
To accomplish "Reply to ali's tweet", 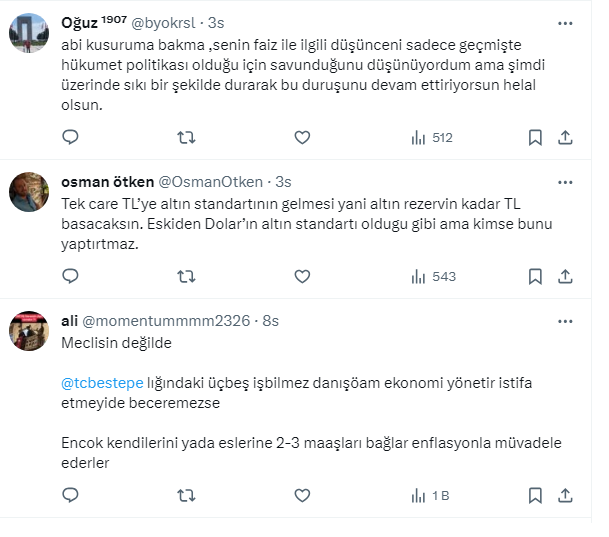I will [70, 494].
